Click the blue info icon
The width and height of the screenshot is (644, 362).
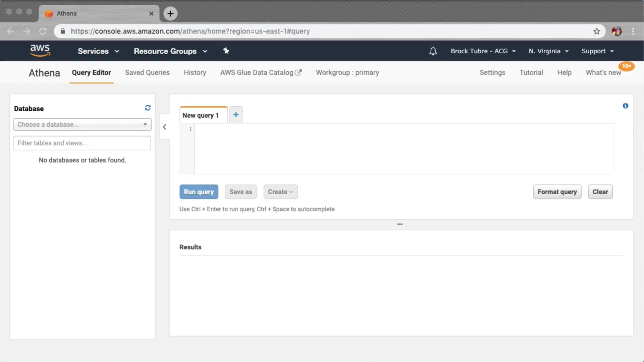(625, 106)
